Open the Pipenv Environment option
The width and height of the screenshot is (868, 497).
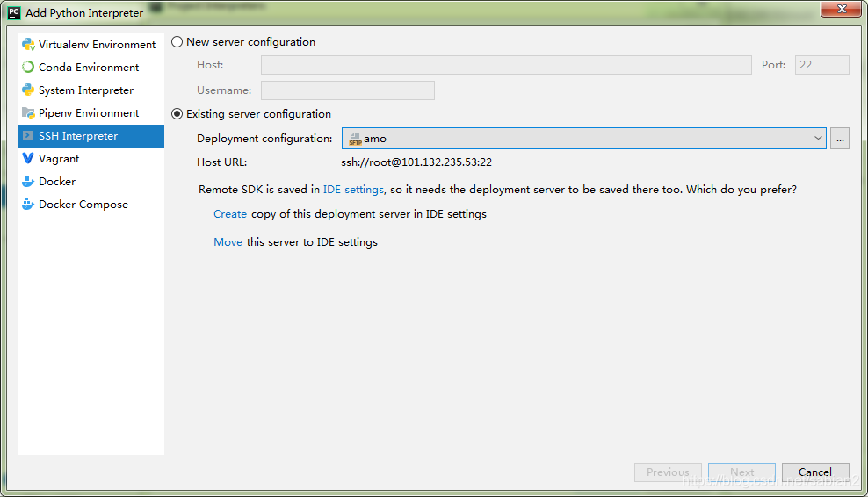tap(90, 113)
